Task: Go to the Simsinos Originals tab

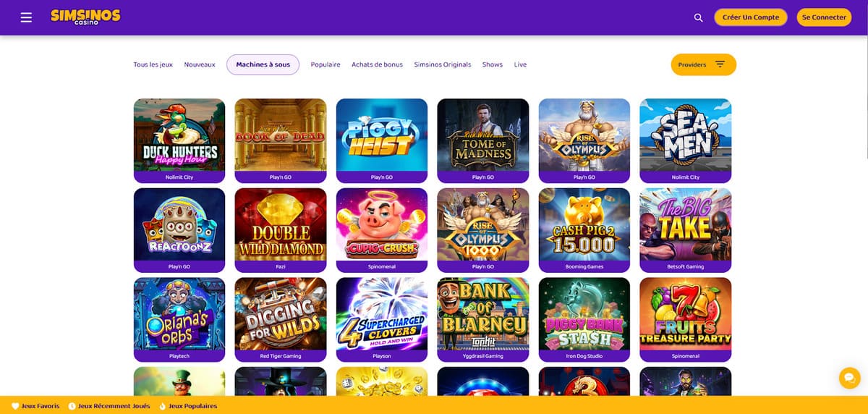Action: click(442, 64)
